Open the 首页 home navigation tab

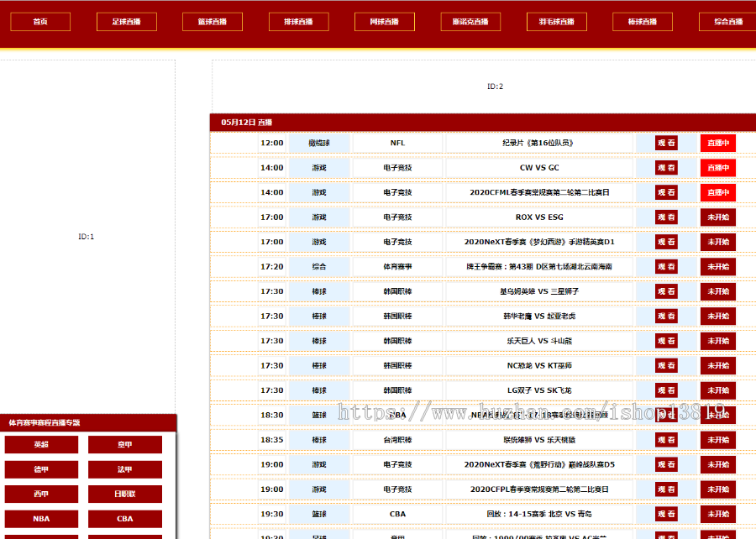coord(40,22)
